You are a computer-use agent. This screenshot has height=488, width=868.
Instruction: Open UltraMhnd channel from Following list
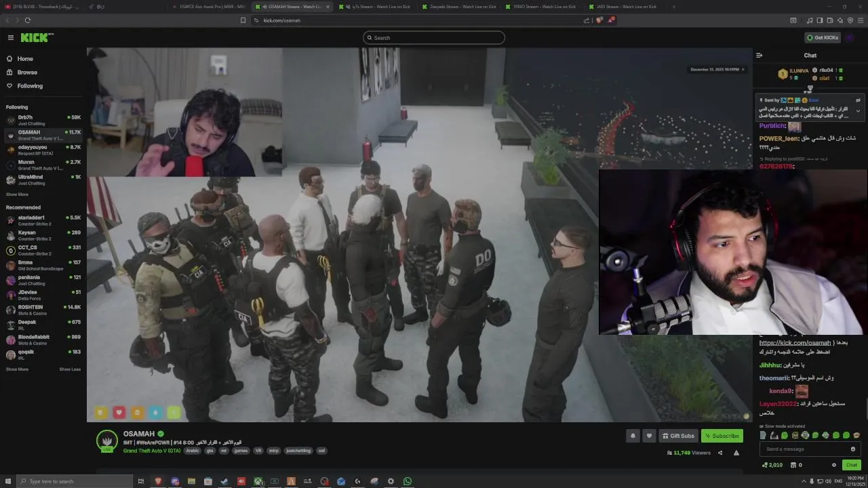pyautogui.click(x=43, y=180)
